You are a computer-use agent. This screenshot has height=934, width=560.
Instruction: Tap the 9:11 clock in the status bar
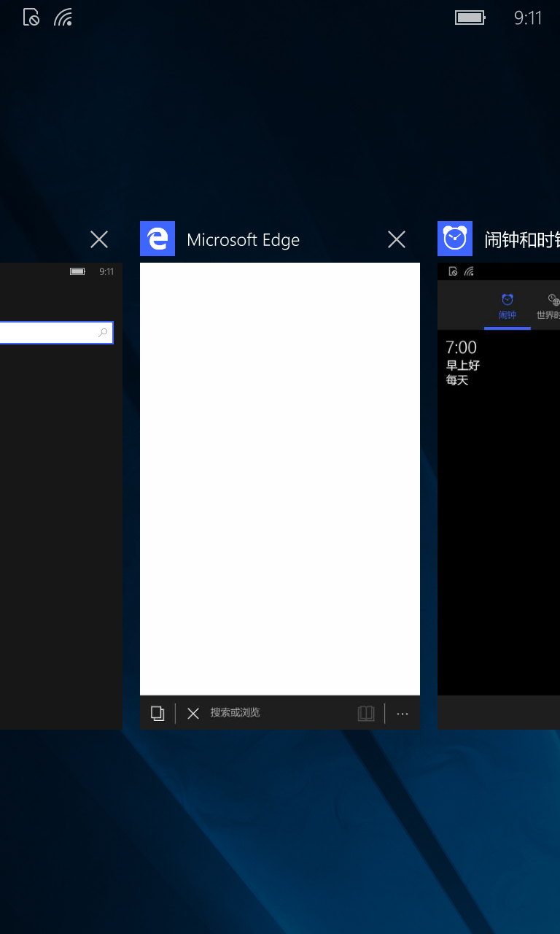click(x=528, y=18)
